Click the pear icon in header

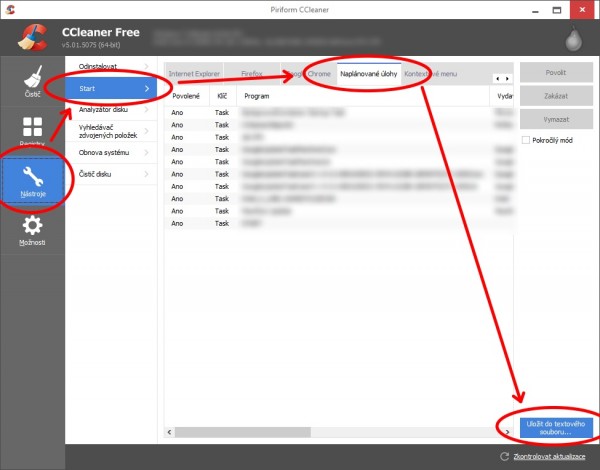point(572,37)
